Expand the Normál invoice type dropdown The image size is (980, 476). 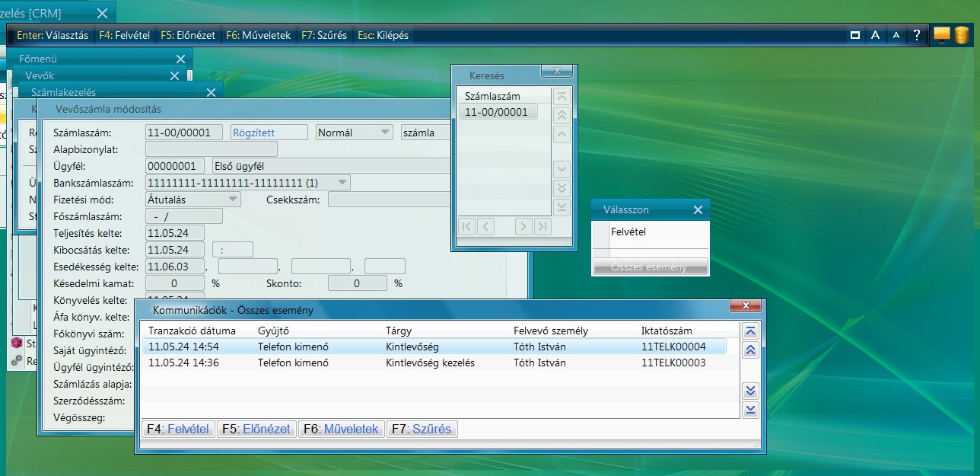[384, 133]
